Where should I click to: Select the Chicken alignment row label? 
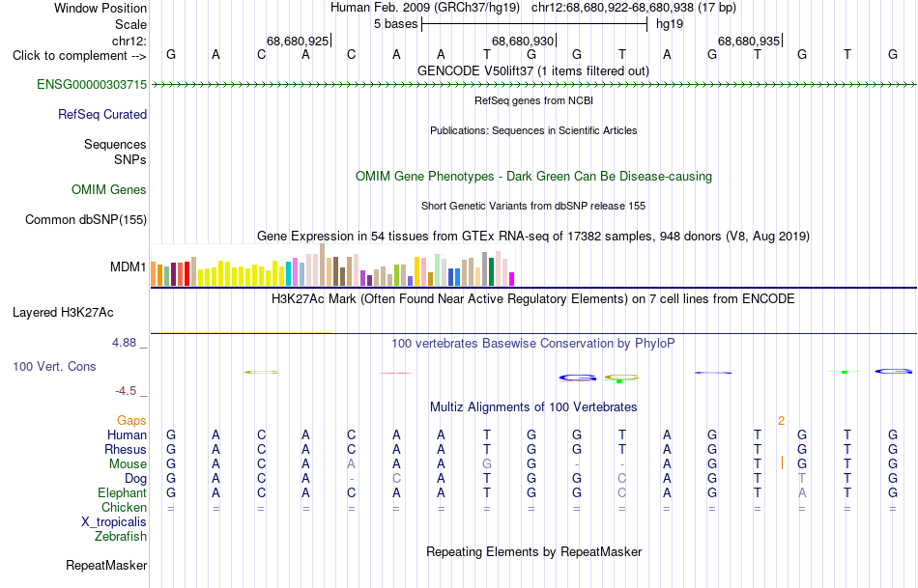(124, 507)
